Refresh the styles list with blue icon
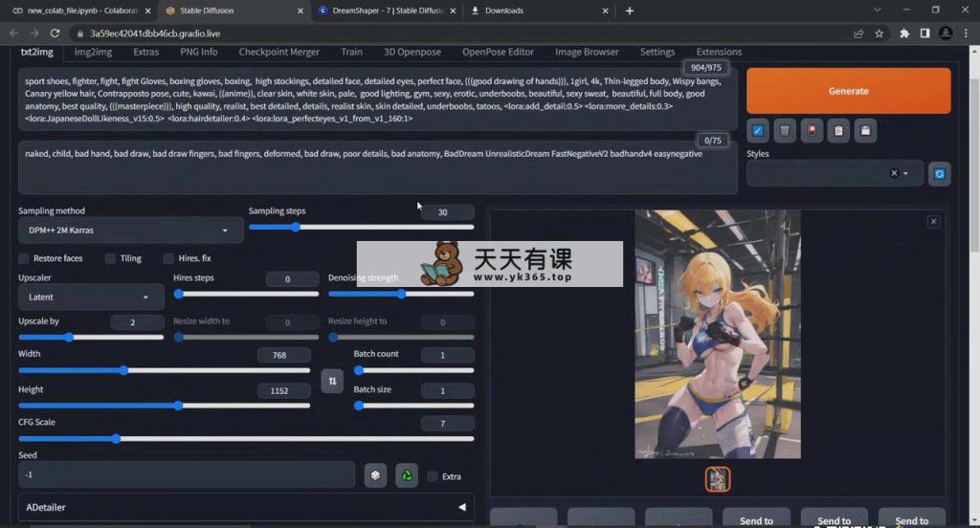Image resolution: width=980 pixels, height=528 pixels. [940, 174]
